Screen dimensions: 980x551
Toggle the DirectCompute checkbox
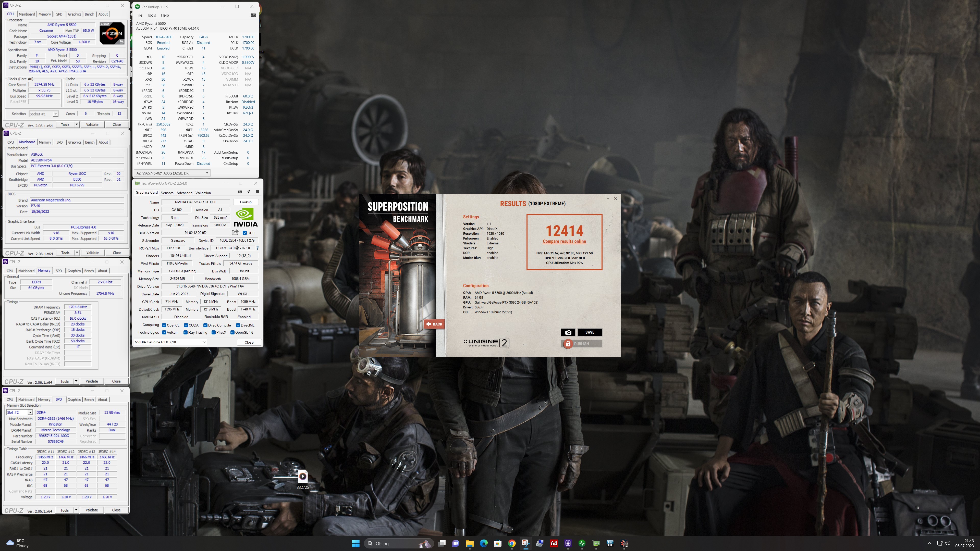205,325
